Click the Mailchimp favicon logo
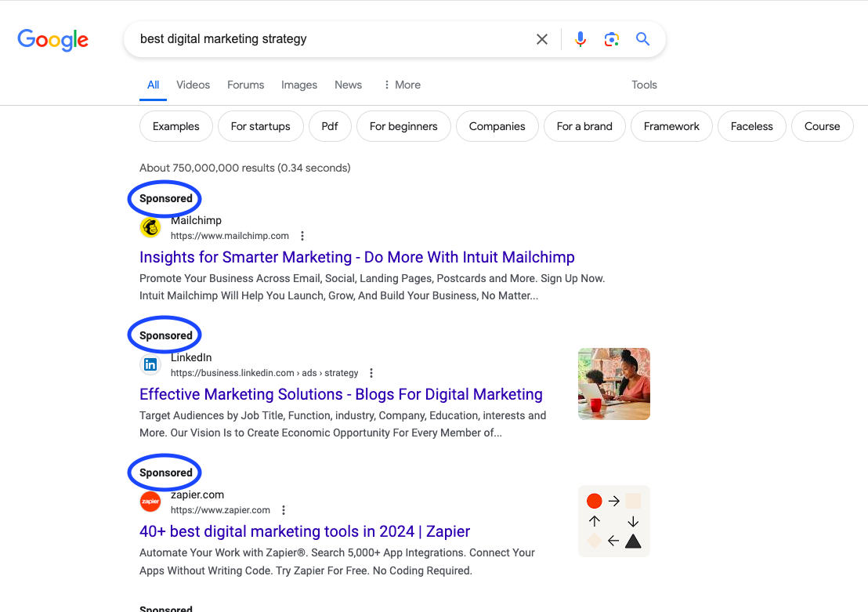The image size is (868, 612). [150, 228]
